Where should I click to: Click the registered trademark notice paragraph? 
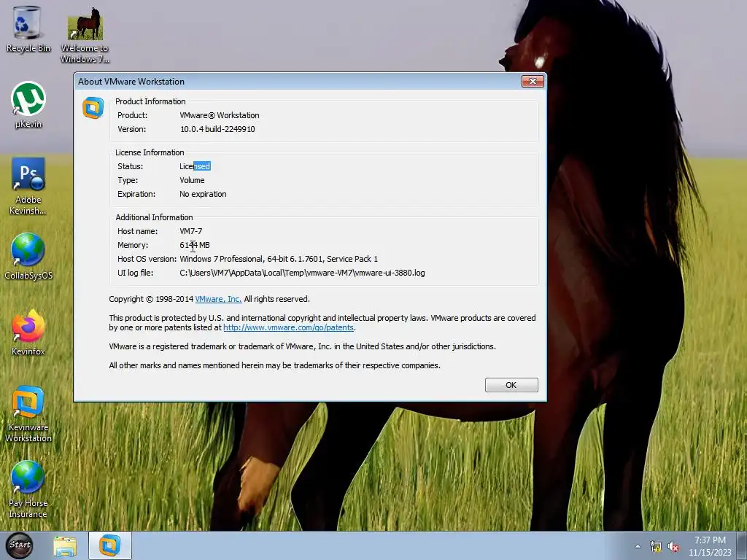pyautogui.click(x=303, y=346)
